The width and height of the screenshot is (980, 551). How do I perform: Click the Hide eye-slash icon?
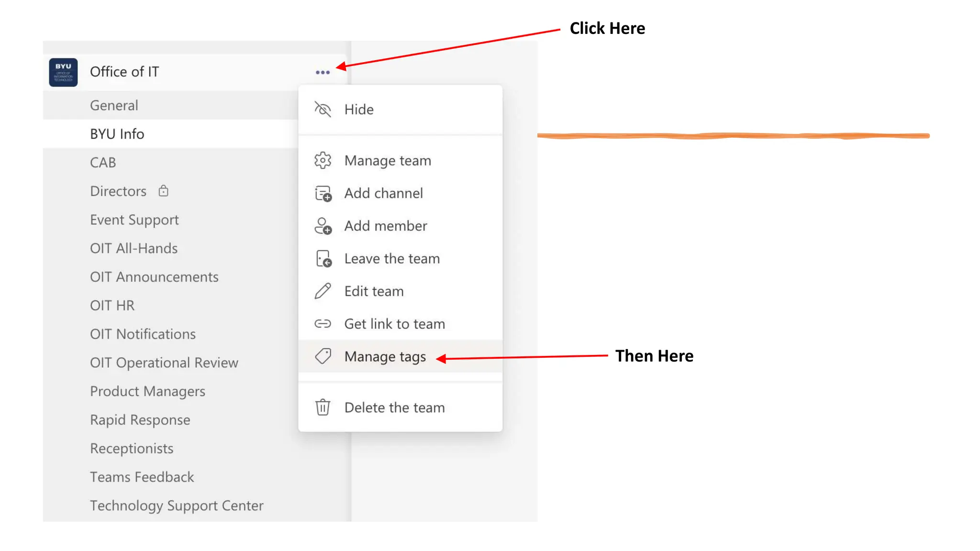click(323, 110)
